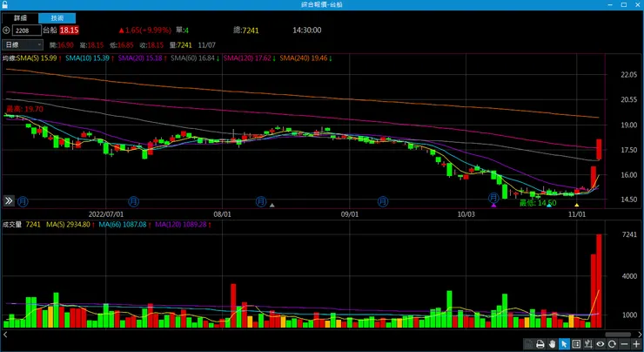Screen dimensions: 644x352
Task: Click the horizontal scrollbar thumb at the bottom right
Action: [618, 335]
